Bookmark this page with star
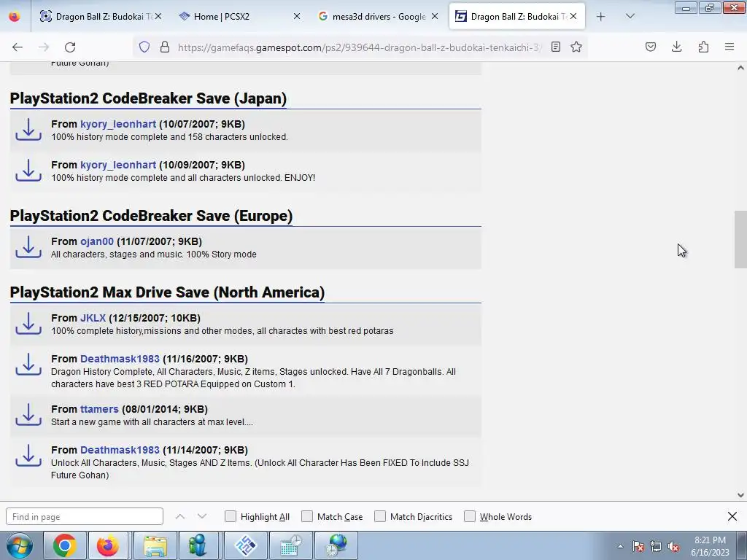Screen dimensions: 747x560 point(576,47)
